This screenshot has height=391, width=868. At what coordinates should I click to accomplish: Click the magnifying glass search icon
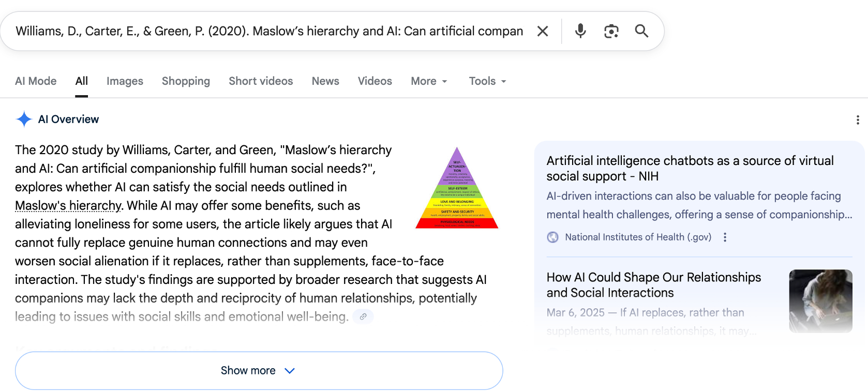click(641, 31)
